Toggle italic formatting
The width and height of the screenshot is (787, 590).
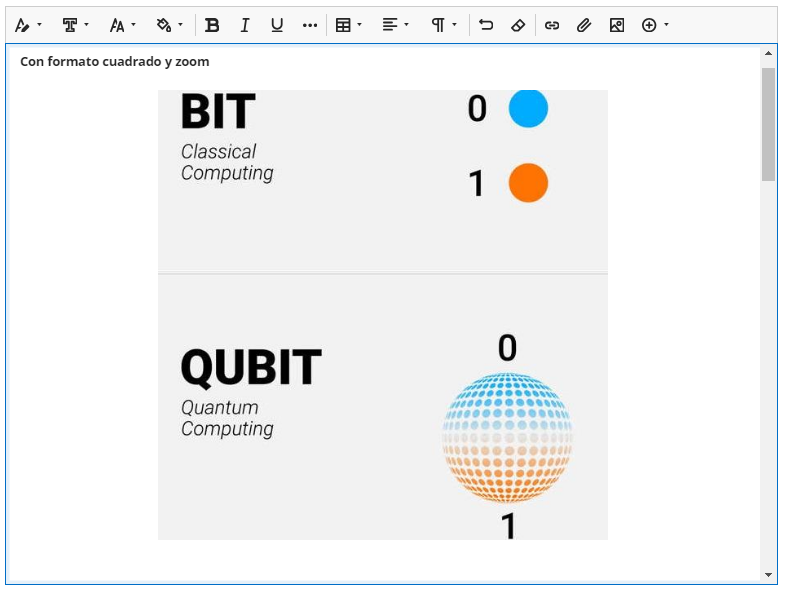244,25
